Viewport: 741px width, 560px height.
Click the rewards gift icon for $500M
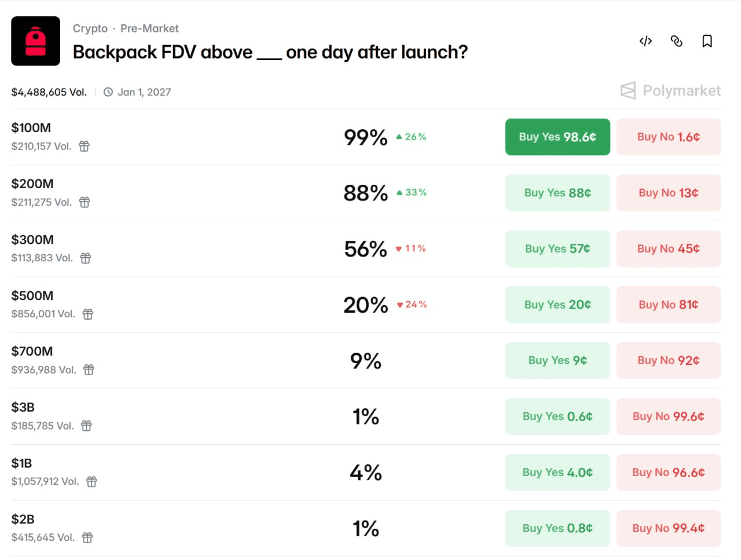[88, 314]
